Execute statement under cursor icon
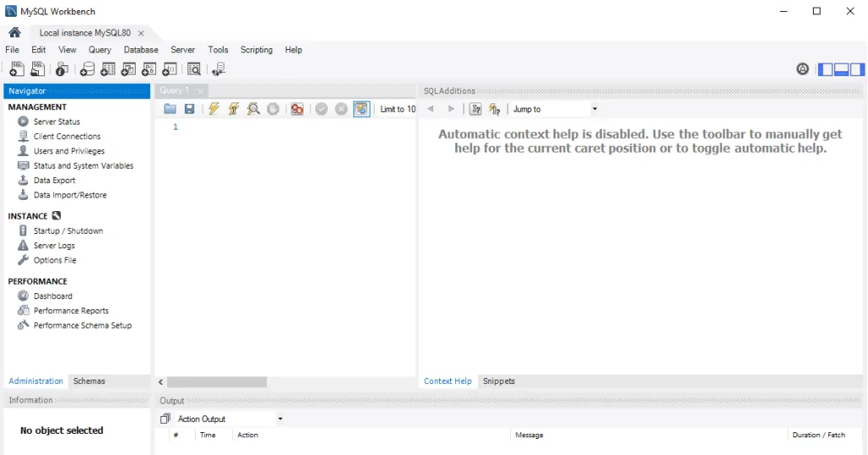 point(234,109)
